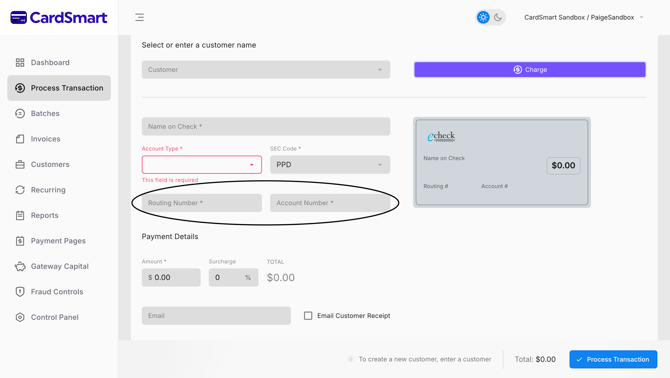Click the Process Transaction button
This screenshot has height=378, width=670.
[x=613, y=359]
